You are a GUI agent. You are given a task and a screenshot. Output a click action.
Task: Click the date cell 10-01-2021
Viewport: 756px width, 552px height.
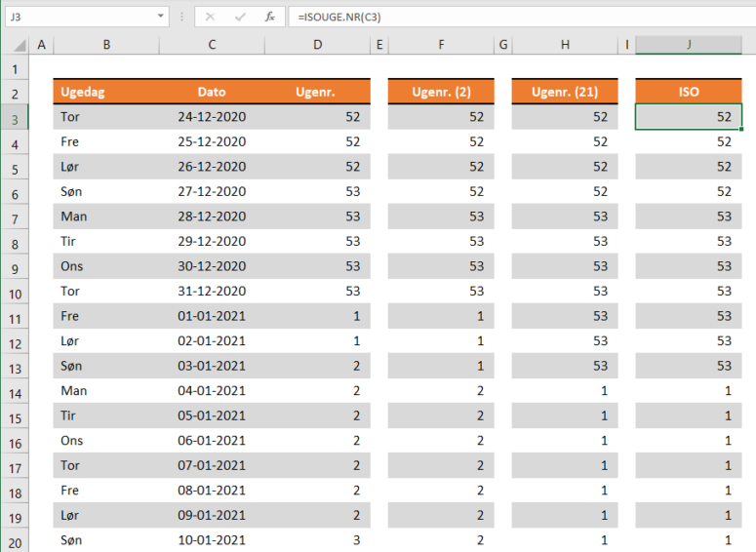tap(212, 540)
